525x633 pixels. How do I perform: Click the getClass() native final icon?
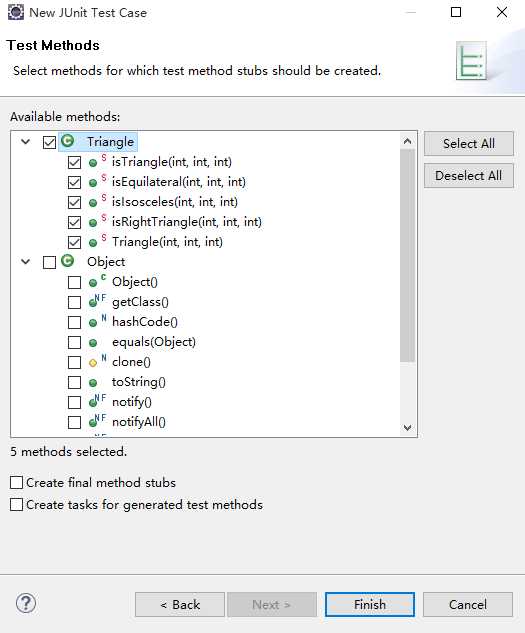tap(97, 301)
